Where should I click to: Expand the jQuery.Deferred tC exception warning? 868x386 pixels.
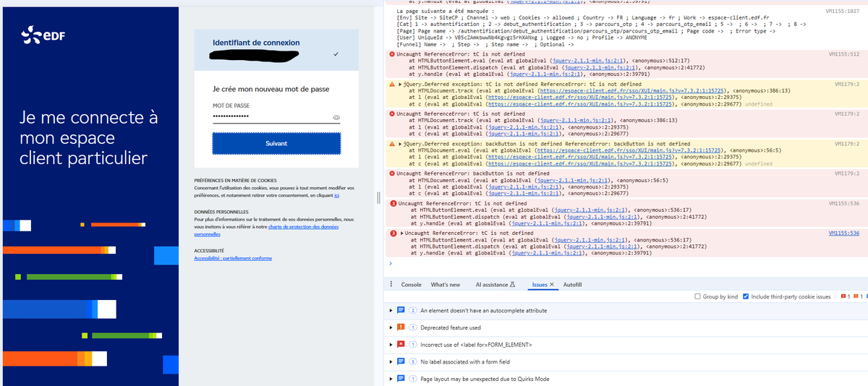401,85
